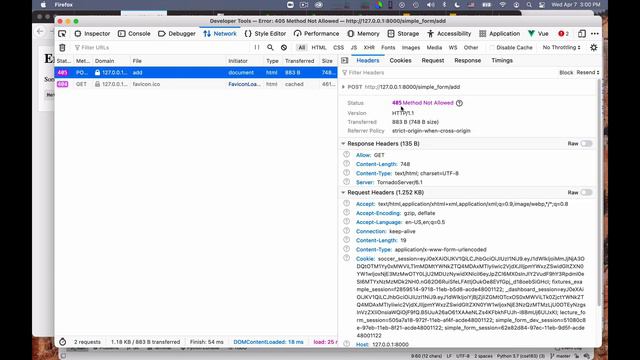Viewport: 640px width, 360px height.
Task: Click the red error count badge
Action: 564,34
